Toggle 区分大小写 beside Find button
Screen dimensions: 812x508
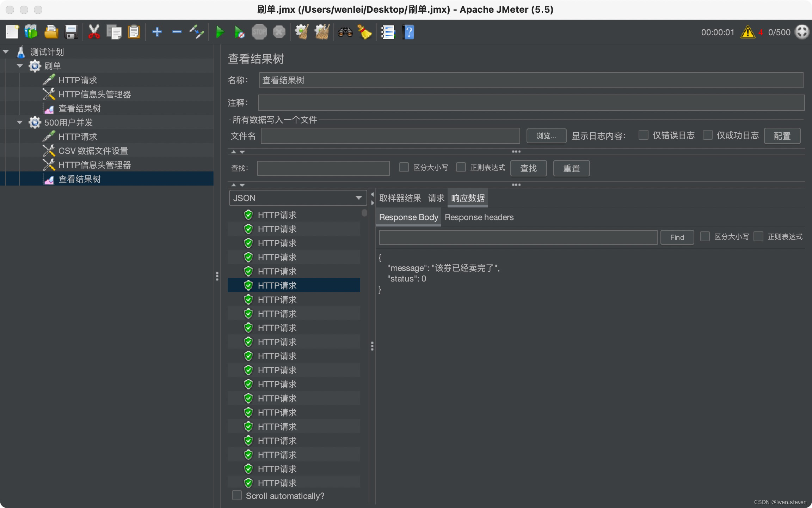point(705,236)
